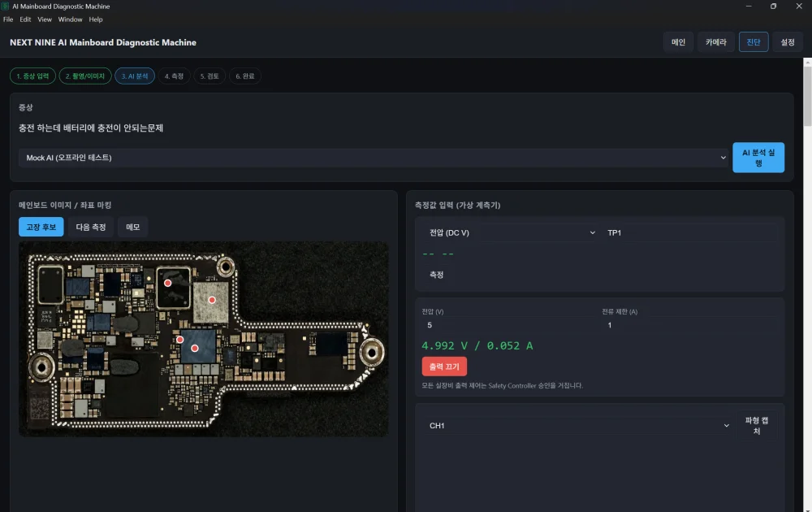Click the 파형 캡처 button
The height and width of the screenshot is (512, 812).
click(x=757, y=426)
